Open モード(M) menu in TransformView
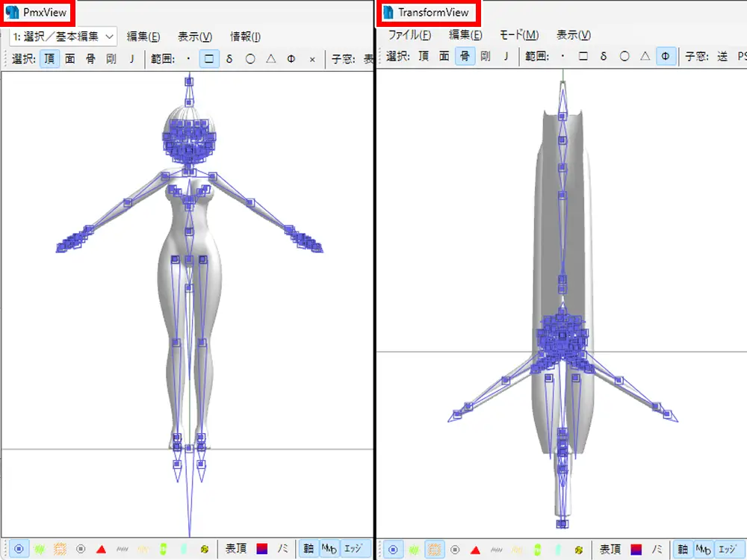Viewport: 747px width, 560px height. pos(518,35)
